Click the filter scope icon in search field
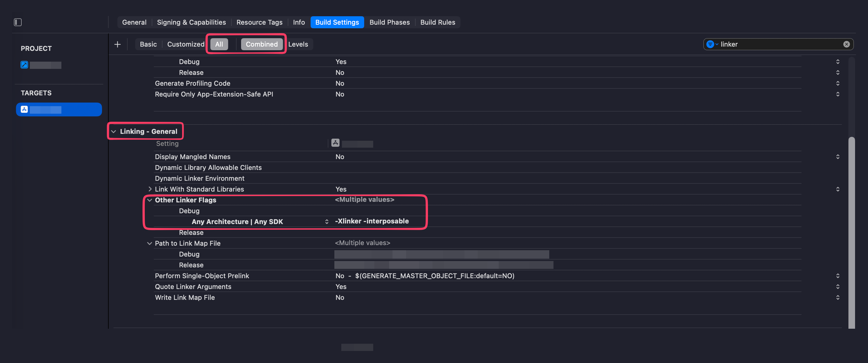 tap(710, 44)
